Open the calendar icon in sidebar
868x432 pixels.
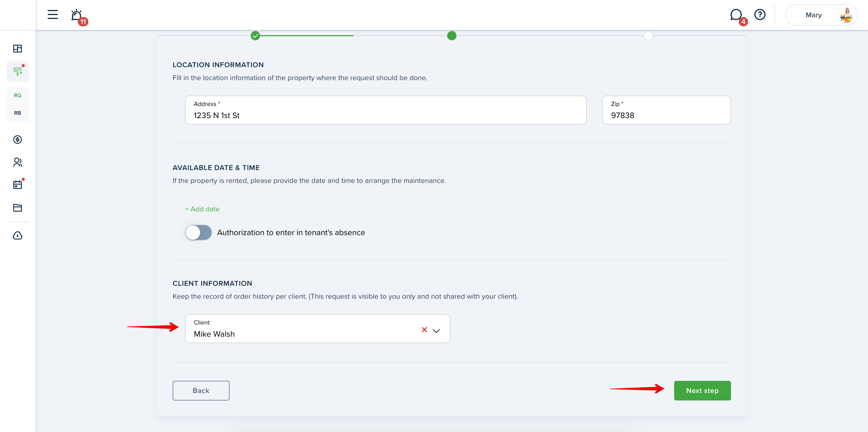[18, 184]
